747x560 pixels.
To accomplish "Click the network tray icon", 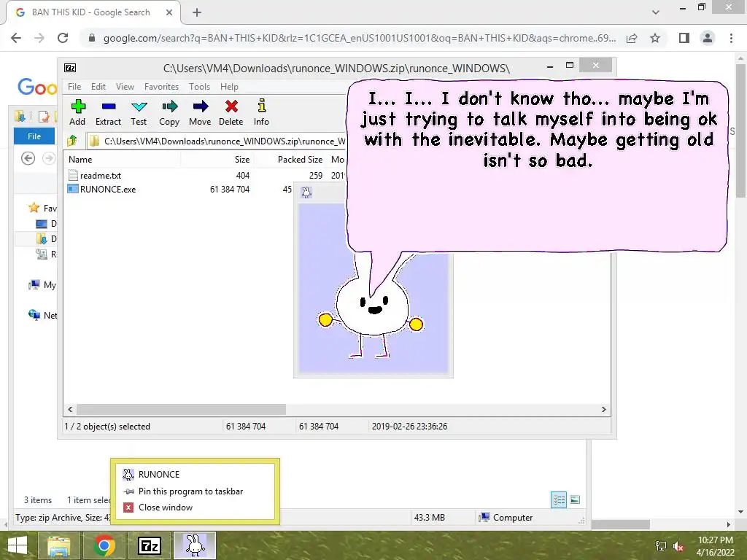I will click(x=660, y=546).
